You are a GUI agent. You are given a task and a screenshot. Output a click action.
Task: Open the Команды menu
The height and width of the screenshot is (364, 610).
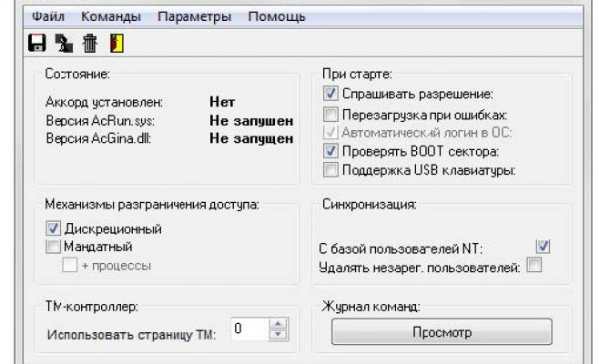(110, 17)
